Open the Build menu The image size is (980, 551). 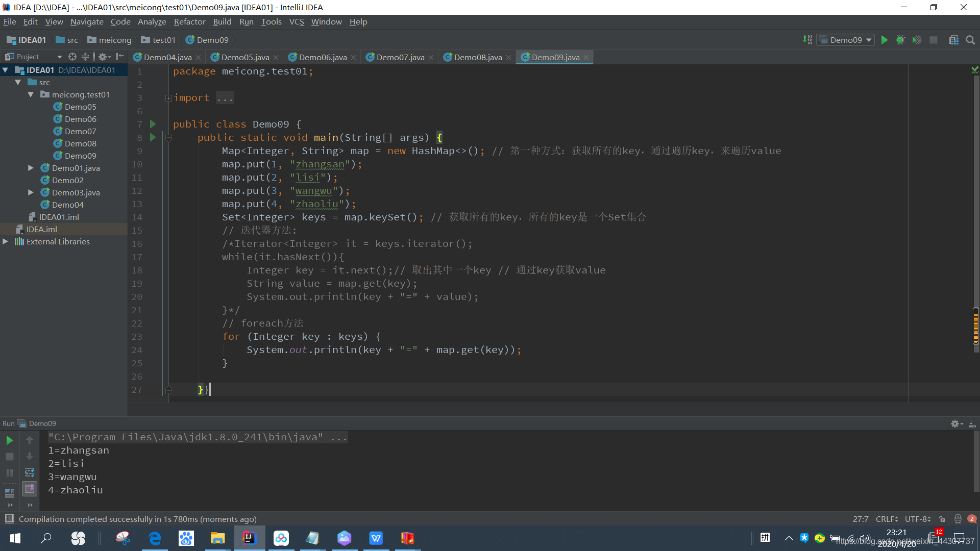pos(222,21)
